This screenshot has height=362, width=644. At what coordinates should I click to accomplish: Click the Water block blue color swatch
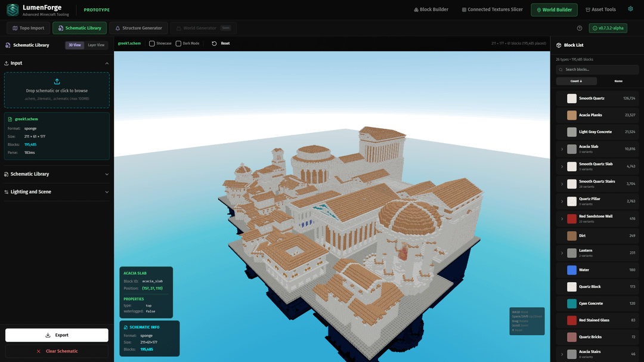572,270
